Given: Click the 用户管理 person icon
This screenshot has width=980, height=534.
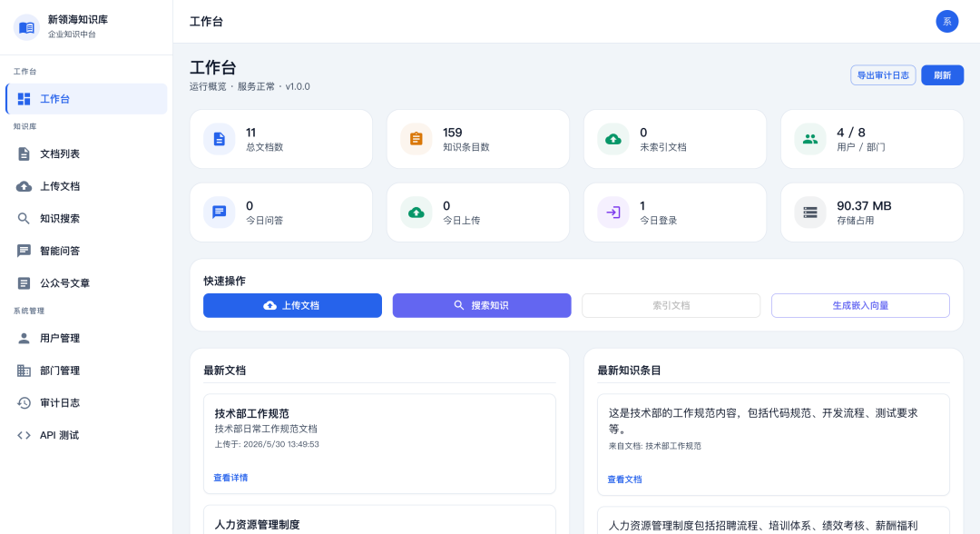Looking at the screenshot, I should coord(24,338).
